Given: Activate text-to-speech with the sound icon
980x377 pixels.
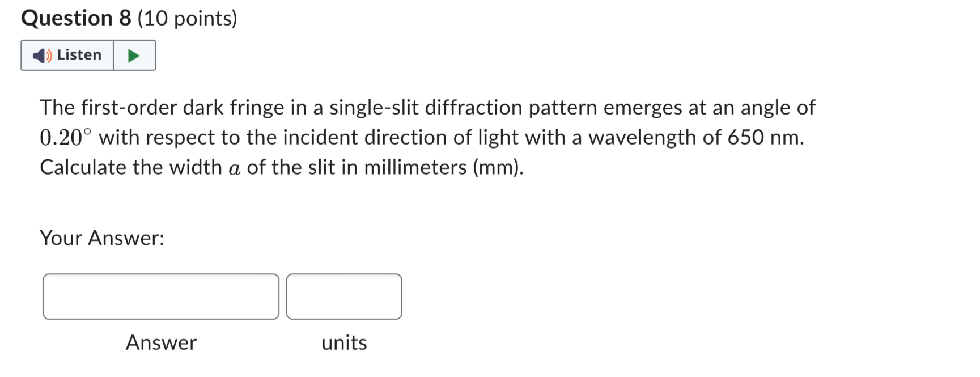Looking at the screenshot, I should [41, 55].
